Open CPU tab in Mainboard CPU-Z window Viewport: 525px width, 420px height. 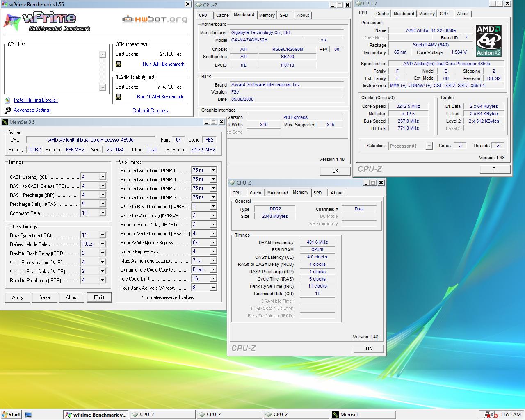pyautogui.click(x=203, y=15)
